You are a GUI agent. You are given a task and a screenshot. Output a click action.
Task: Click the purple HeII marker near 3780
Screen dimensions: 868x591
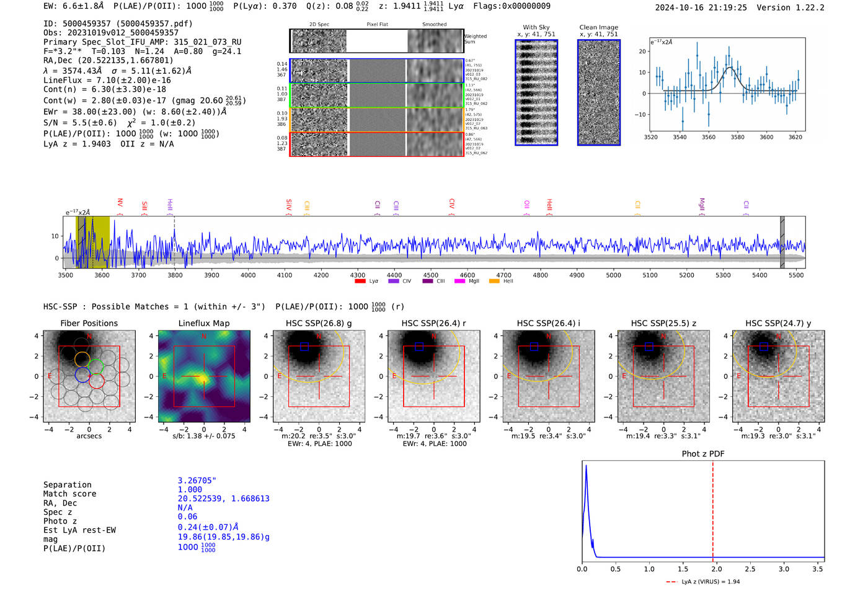pos(170,205)
